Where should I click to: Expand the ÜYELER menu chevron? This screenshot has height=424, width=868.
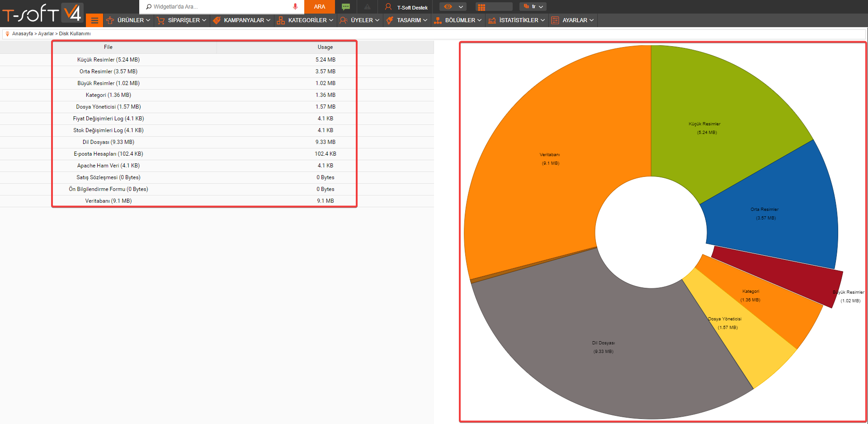click(377, 20)
